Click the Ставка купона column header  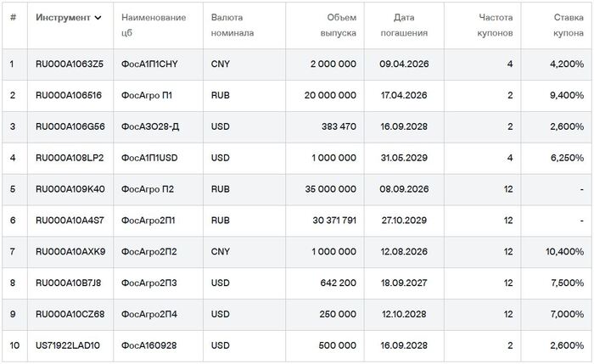565,25
